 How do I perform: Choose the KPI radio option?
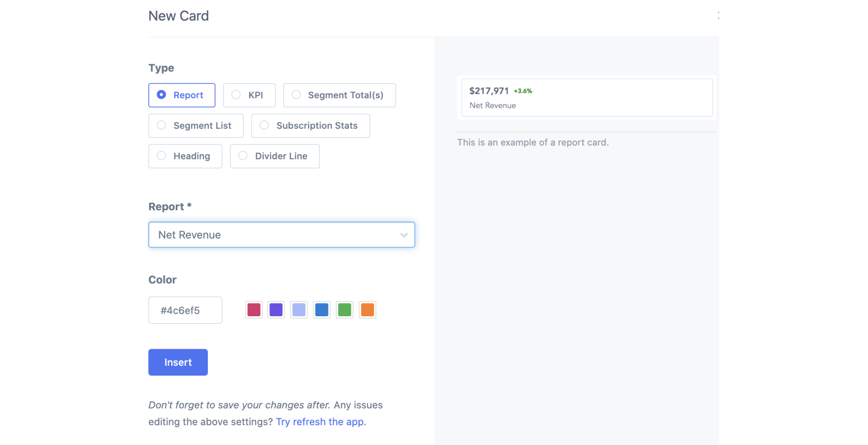click(x=249, y=95)
